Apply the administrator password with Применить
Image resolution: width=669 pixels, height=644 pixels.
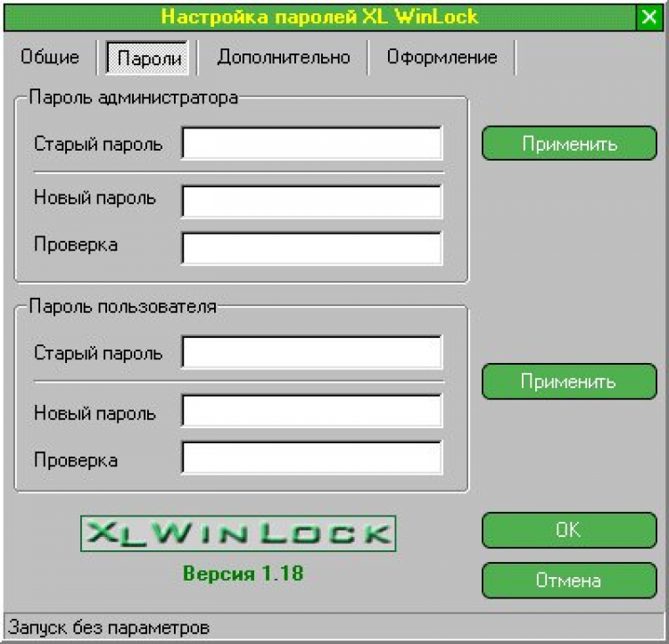coord(569,144)
